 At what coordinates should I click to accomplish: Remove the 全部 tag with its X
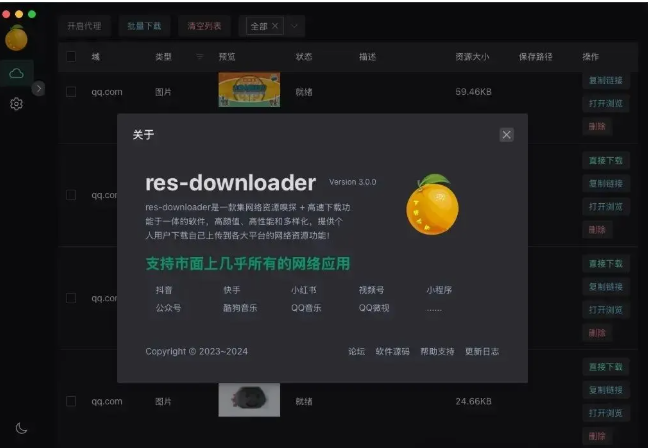(x=275, y=26)
